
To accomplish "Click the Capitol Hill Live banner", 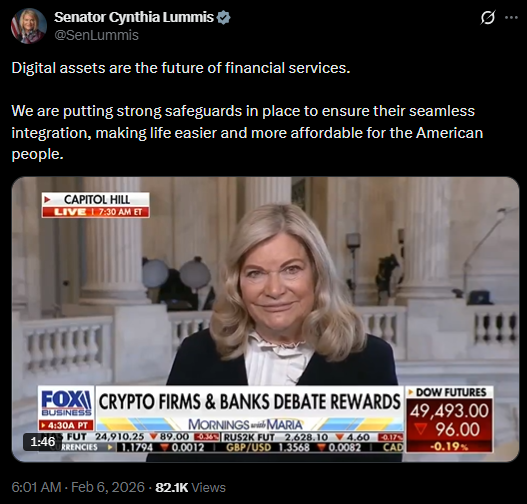I will point(96,205).
